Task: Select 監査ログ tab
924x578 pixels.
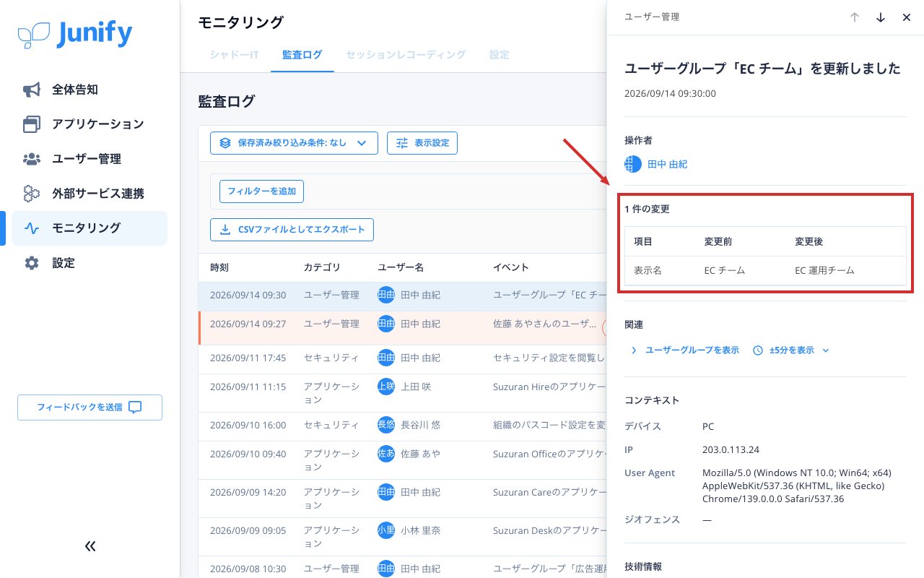Action: tap(302, 55)
